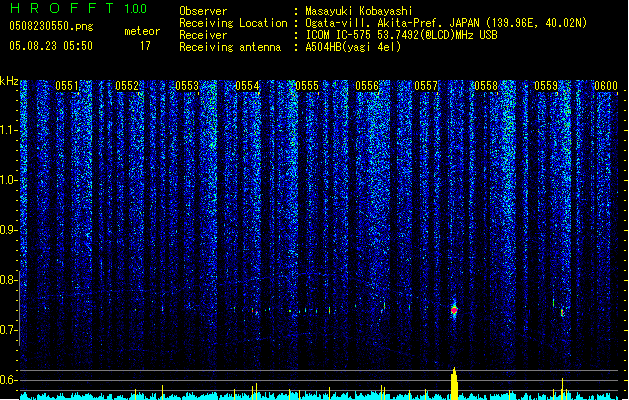
Task: Click the kHz axis unit label
Action: tap(9, 81)
